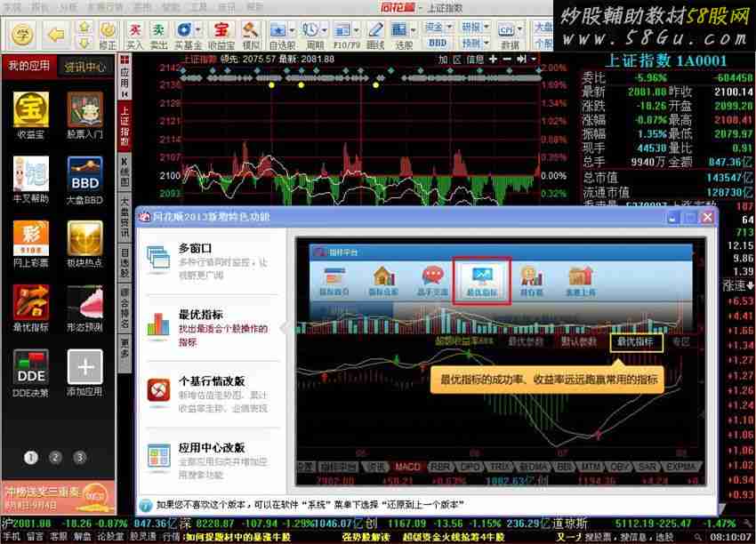The height and width of the screenshot is (544, 756).
Task: Click the pink promotional banner
Action: point(59,497)
